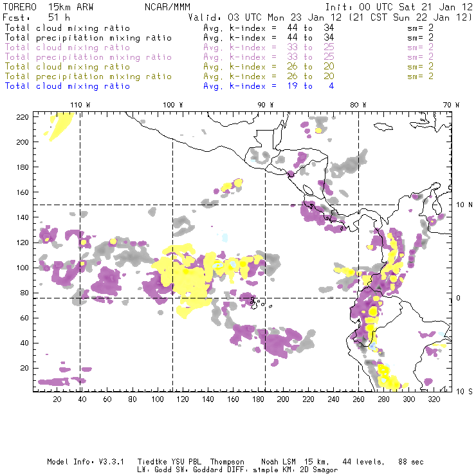Image resolution: width=476 pixels, height=476 pixels.
Task: Click the '10 N' latitude label
Action: click(x=464, y=205)
